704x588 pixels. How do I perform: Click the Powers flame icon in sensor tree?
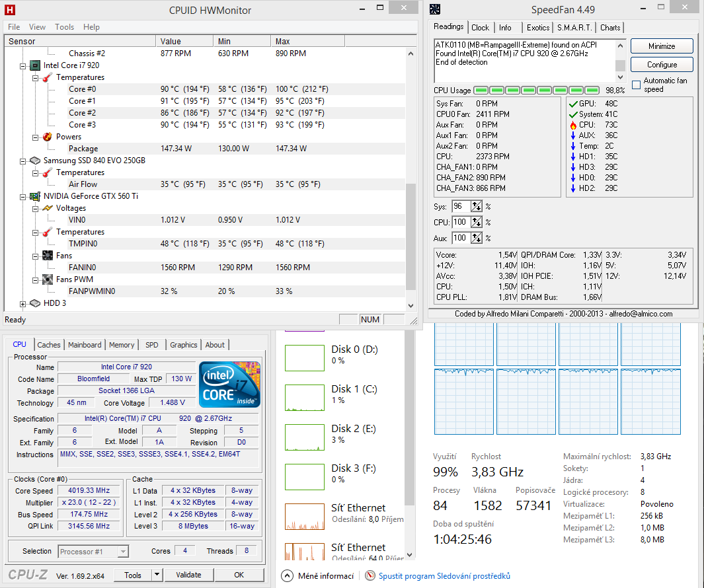(47, 137)
